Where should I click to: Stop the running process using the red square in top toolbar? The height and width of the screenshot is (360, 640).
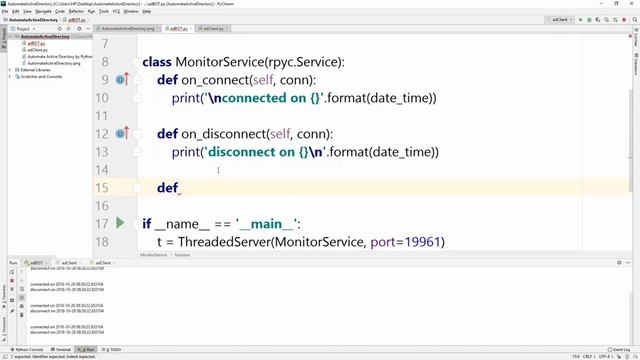pyautogui.click(x=624, y=20)
